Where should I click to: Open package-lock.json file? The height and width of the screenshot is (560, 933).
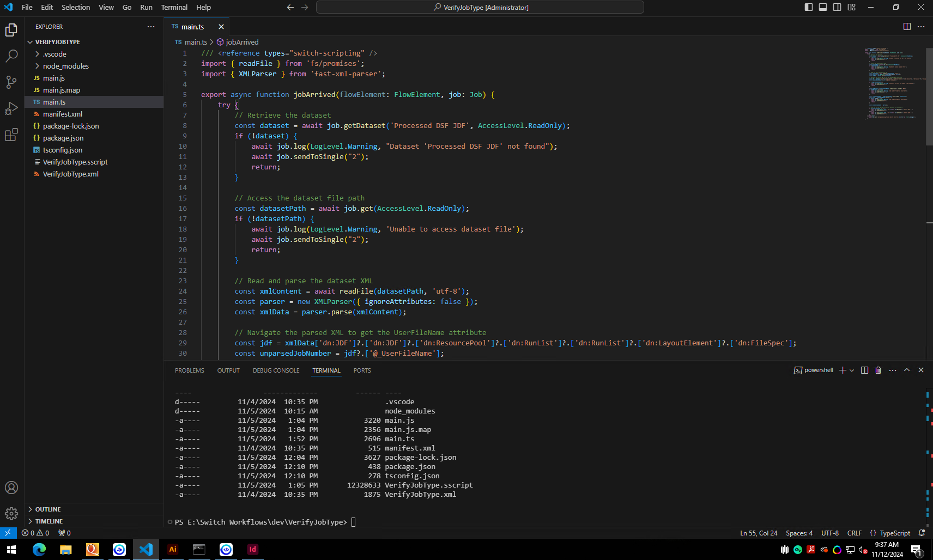point(94,126)
